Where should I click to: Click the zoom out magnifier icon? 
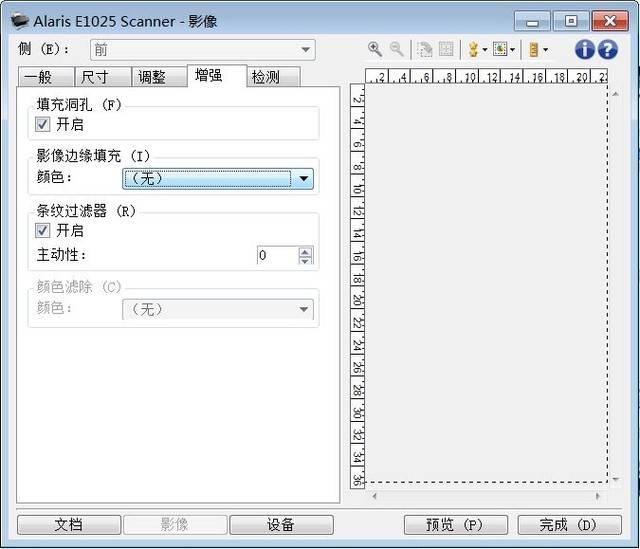396,49
